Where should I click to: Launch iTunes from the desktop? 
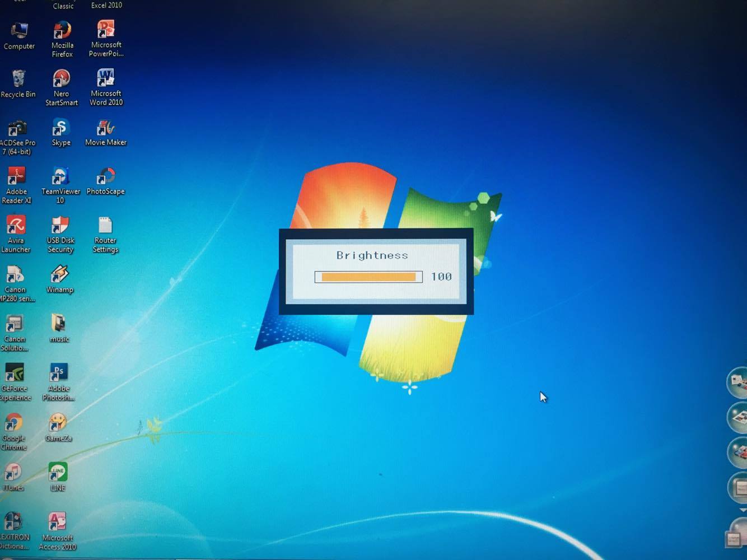point(13,477)
